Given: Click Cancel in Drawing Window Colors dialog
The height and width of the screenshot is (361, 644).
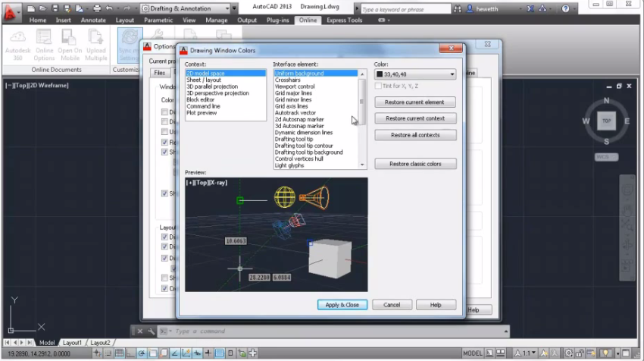Looking at the screenshot, I should pyautogui.click(x=392, y=305).
